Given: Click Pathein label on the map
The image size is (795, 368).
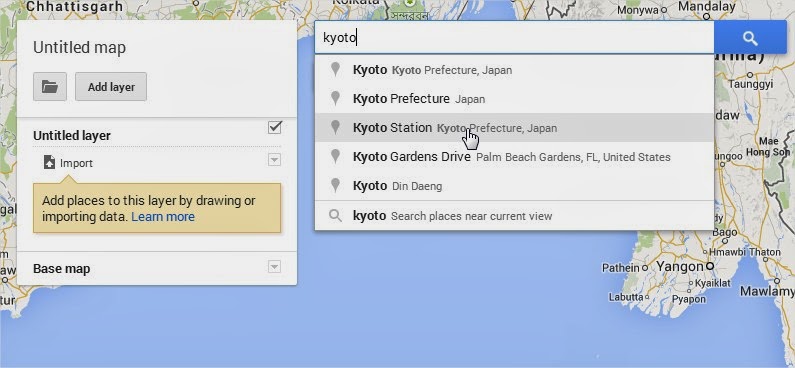Looking at the screenshot, I should 621,268.
